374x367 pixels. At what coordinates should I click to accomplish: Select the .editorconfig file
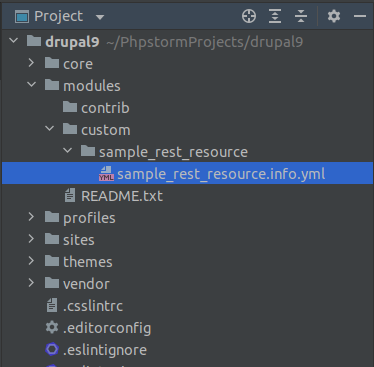187,327
